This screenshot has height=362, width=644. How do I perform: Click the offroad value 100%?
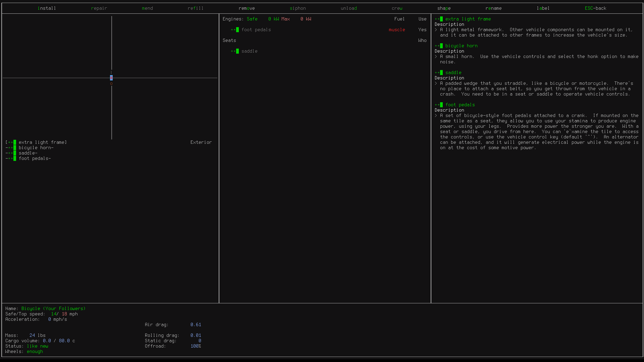pyautogui.click(x=196, y=346)
